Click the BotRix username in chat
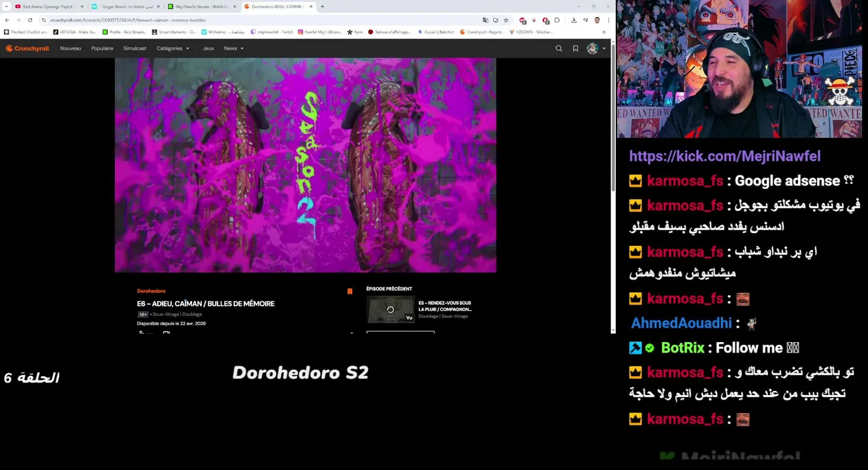This screenshot has height=470, width=868. click(683, 348)
